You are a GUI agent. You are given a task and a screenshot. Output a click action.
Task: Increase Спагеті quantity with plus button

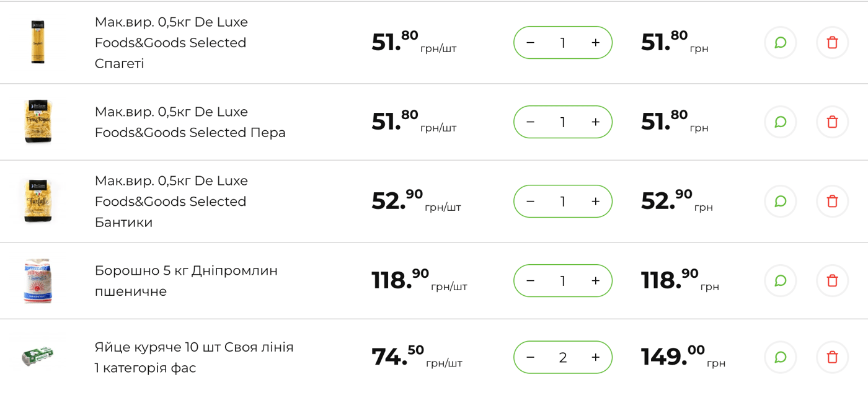(595, 42)
